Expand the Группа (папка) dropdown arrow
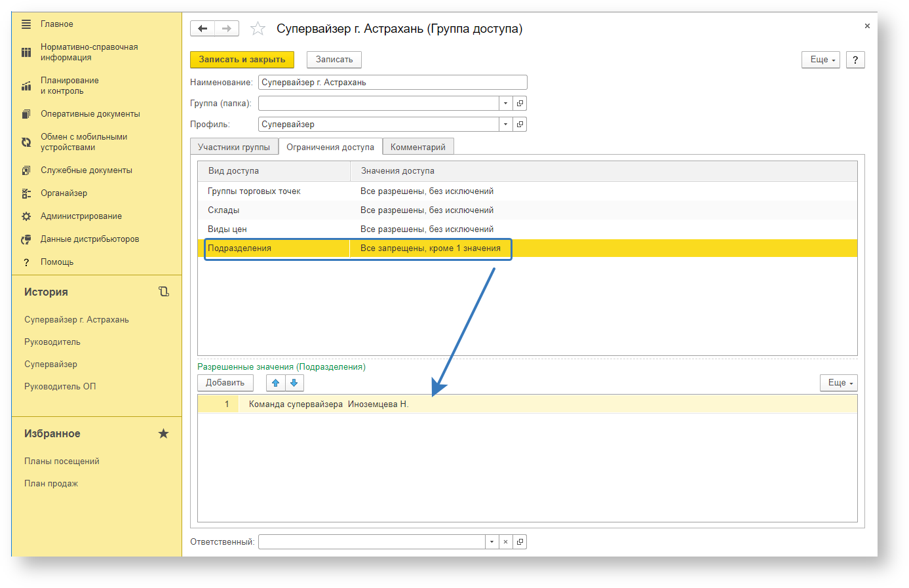Screen dimensions: 909x588 [x=505, y=104]
